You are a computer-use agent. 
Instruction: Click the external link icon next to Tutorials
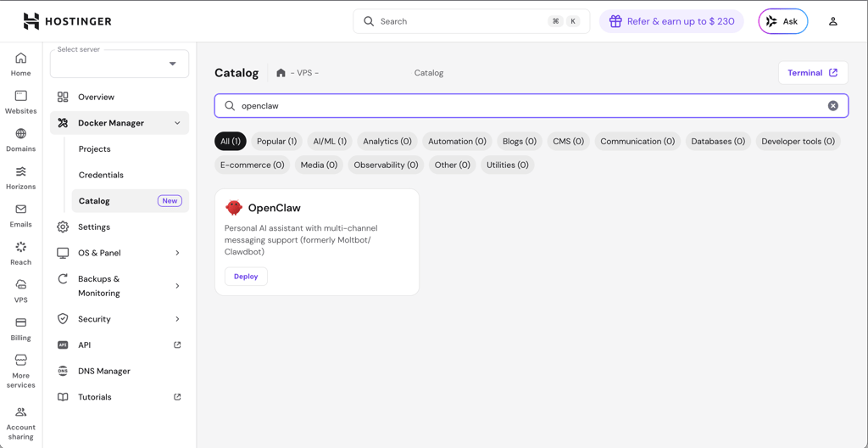point(177,397)
